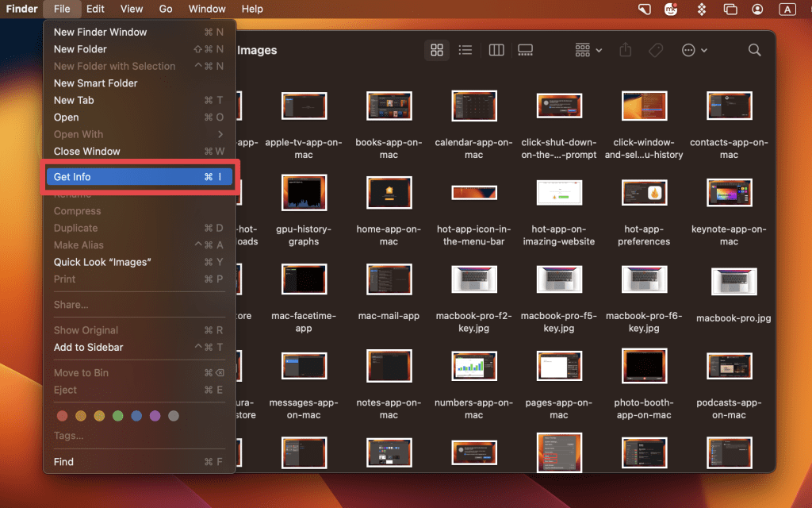This screenshot has height=508, width=812.
Task: Apply the green colour tag
Action: point(118,416)
